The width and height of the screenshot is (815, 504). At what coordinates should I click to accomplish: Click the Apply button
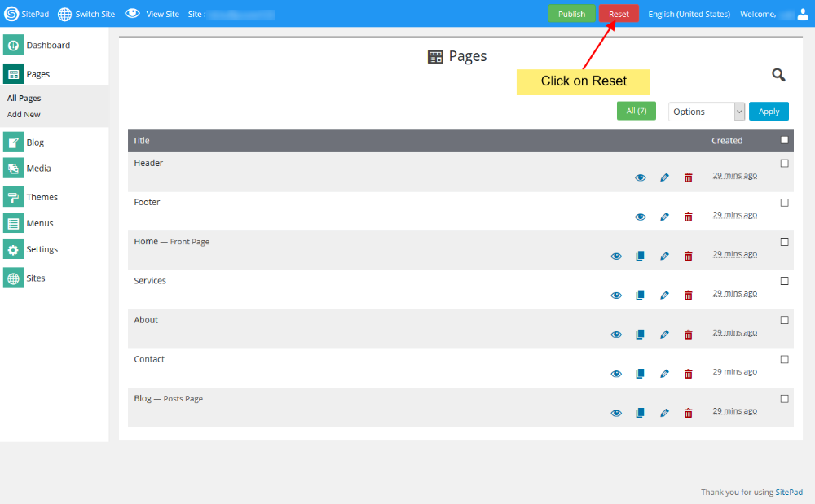[769, 112]
